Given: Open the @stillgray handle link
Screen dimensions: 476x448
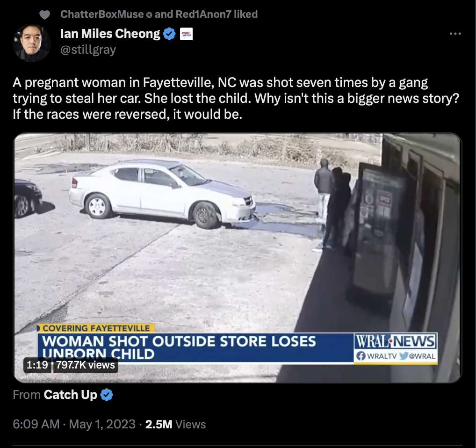Looking at the screenshot, I should click(x=88, y=50).
